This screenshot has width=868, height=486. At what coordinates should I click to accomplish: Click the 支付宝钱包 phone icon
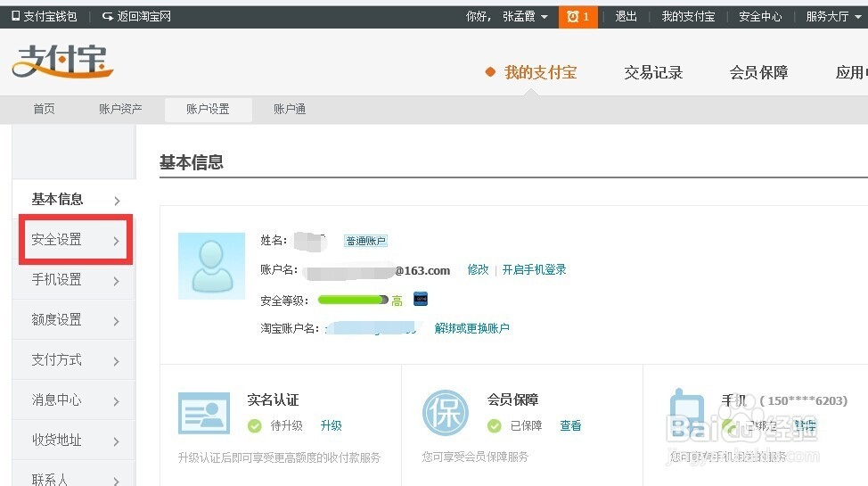[15, 16]
